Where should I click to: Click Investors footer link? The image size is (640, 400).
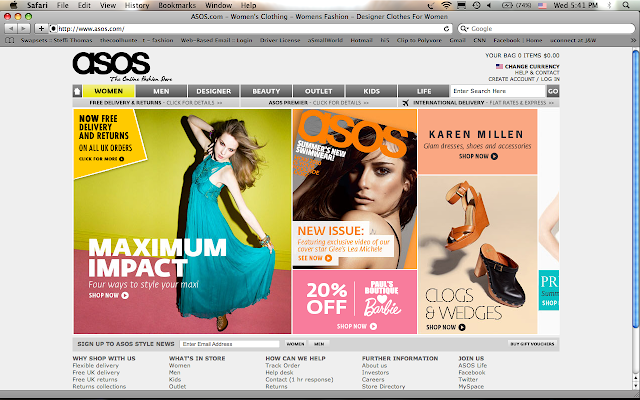click(375, 373)
